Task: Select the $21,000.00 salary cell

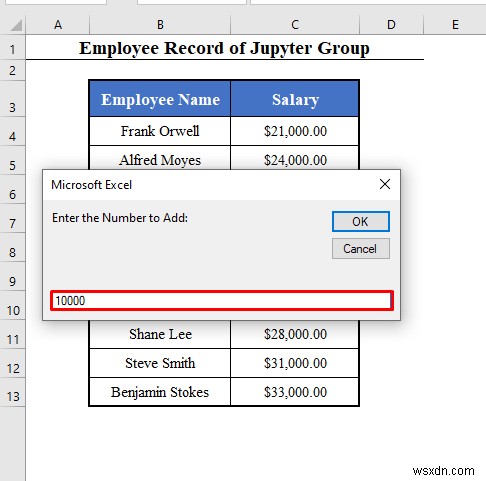Action: point(295,131)
